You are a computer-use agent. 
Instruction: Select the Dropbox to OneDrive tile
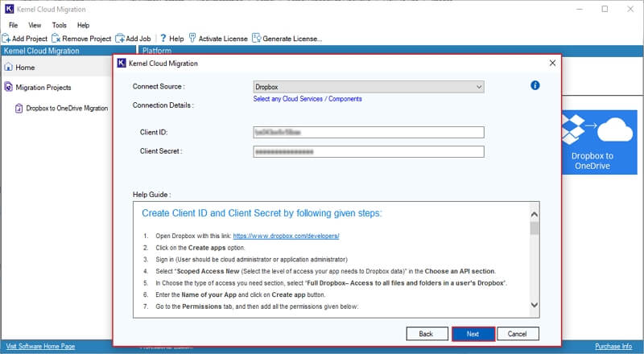[599, 142]
